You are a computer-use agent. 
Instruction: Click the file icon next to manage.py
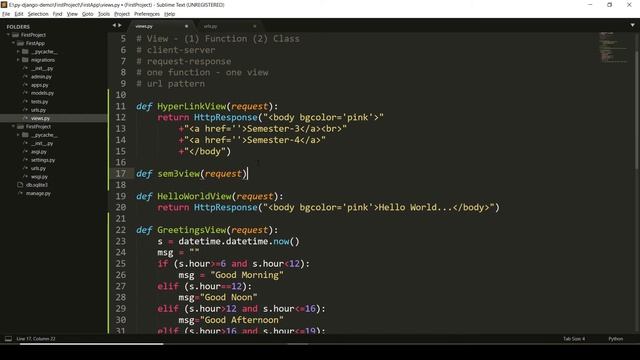(20, 193)
